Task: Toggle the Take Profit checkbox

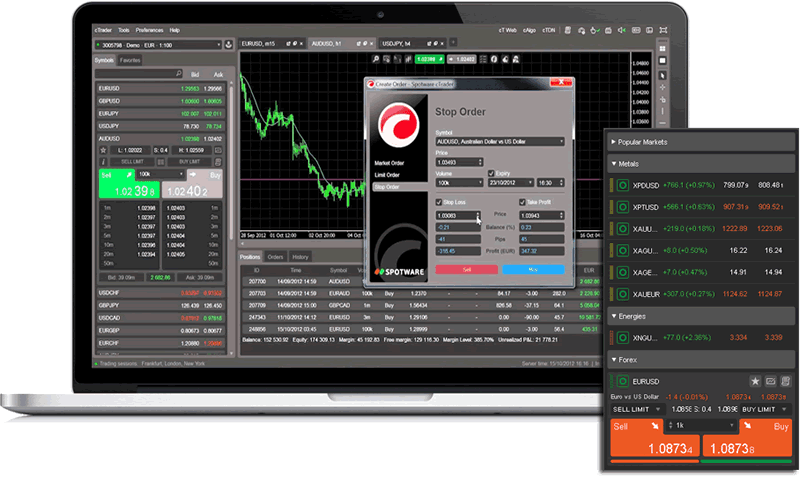Action: (522, 202)
